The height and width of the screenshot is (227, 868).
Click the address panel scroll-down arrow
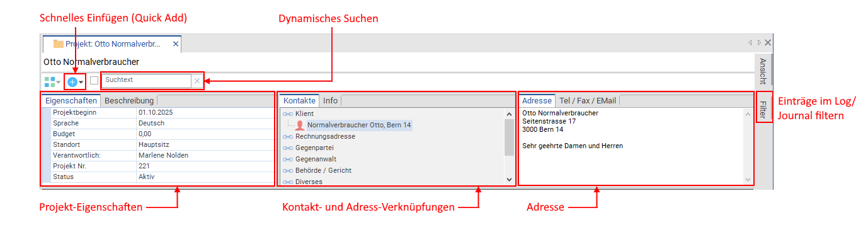point(748,180)
